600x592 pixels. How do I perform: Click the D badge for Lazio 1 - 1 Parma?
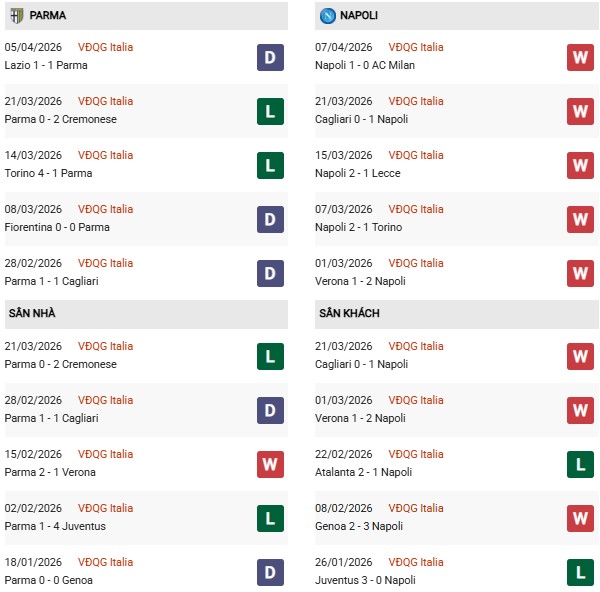pos(270,57)
